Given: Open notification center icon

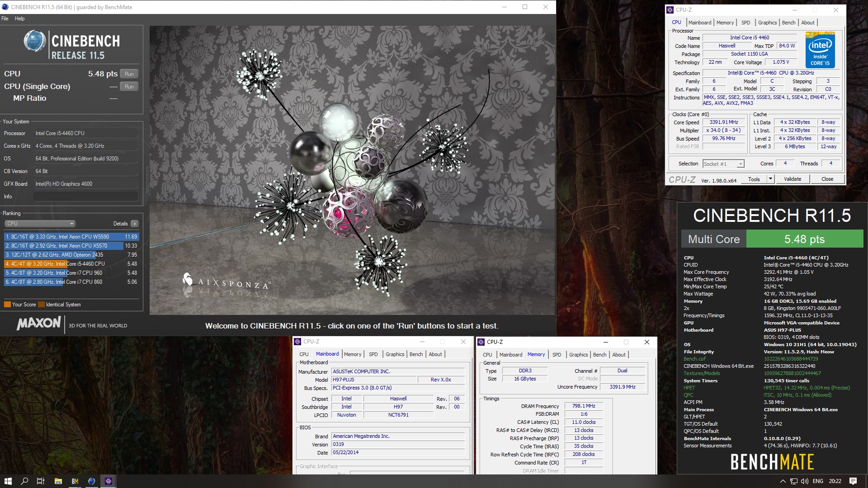Looking at the screenshot, I should point(853,481).
